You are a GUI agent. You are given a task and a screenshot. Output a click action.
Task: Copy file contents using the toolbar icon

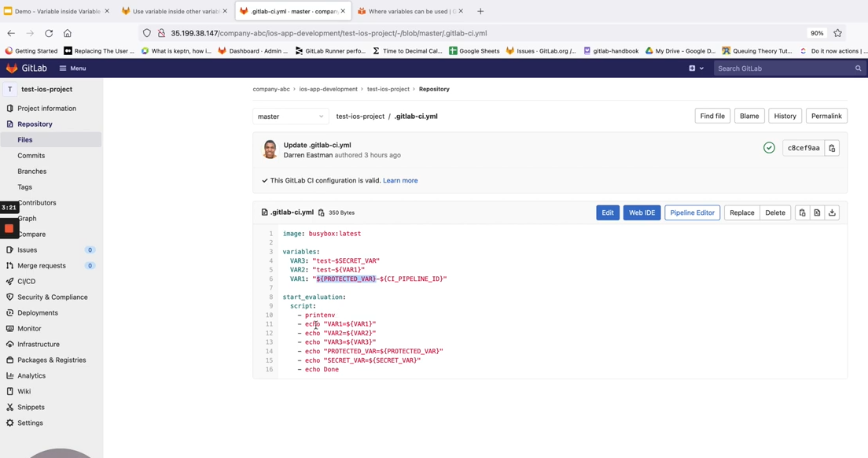tap(802, 212)
